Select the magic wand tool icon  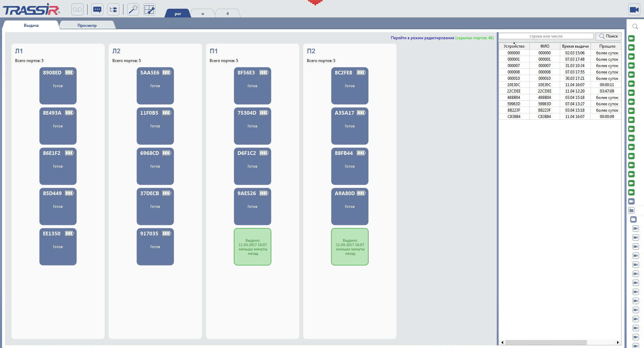pos(133,10)
